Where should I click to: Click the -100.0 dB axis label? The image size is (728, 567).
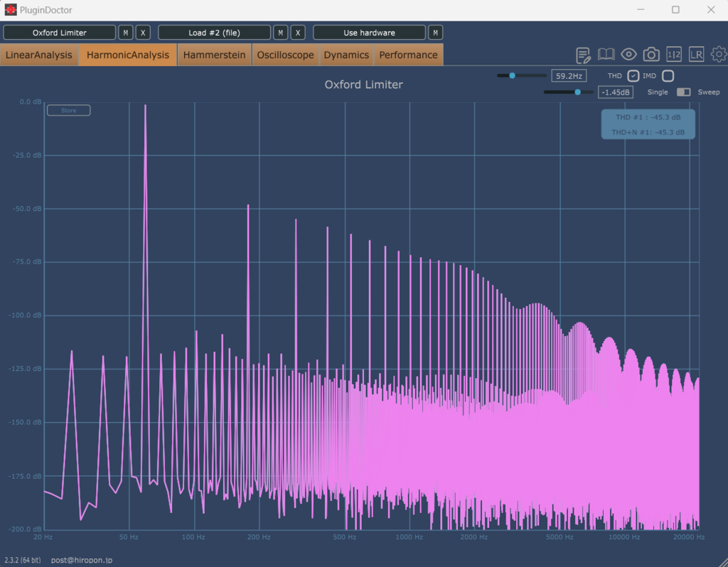point(25,315)
